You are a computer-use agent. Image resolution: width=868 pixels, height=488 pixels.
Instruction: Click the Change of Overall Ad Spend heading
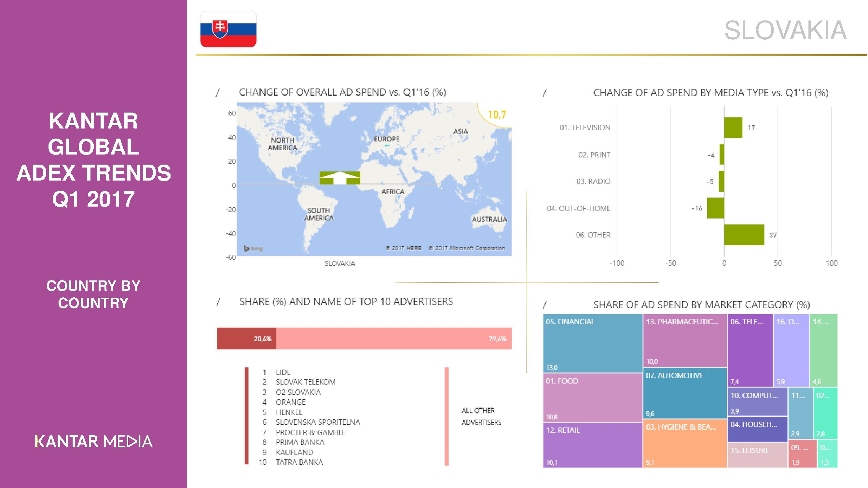[342, 92]
